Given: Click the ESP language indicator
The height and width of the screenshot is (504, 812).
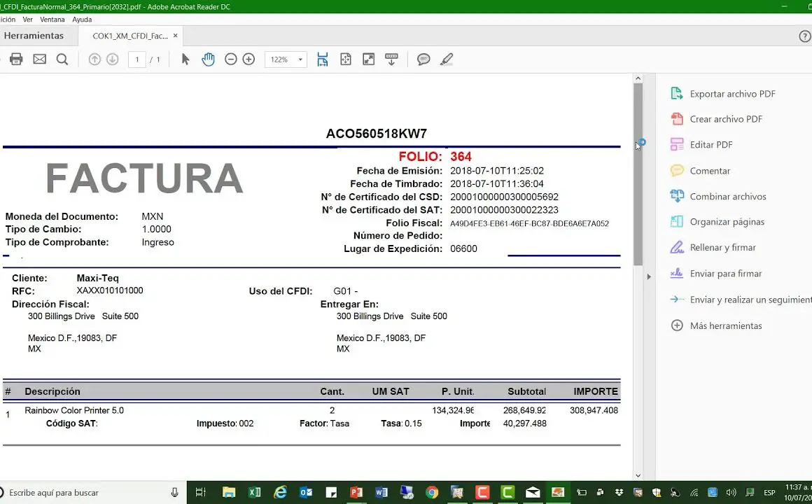Looking at the screenshot, I should (769, 493).
